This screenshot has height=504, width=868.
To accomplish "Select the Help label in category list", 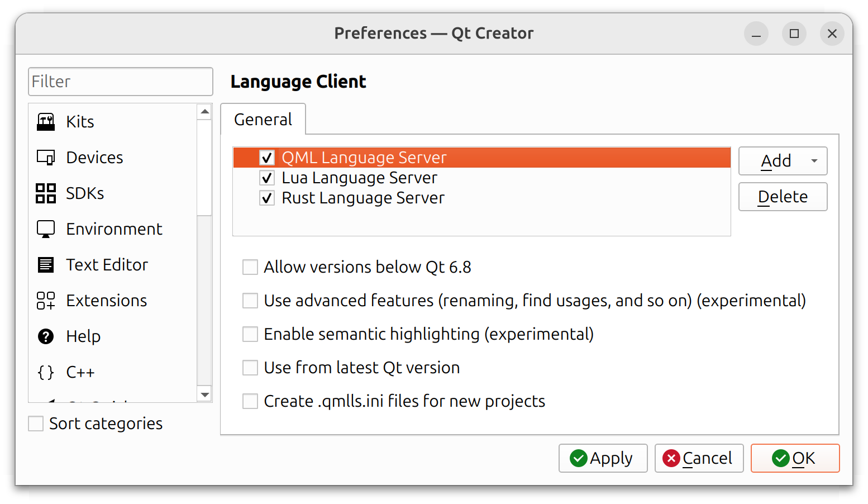I will point(83,336).
